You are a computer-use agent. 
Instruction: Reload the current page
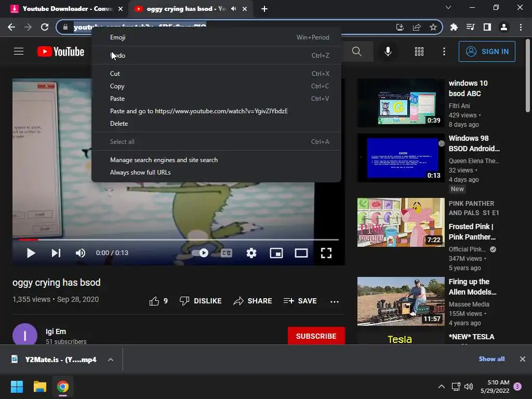tap(45, 27)
